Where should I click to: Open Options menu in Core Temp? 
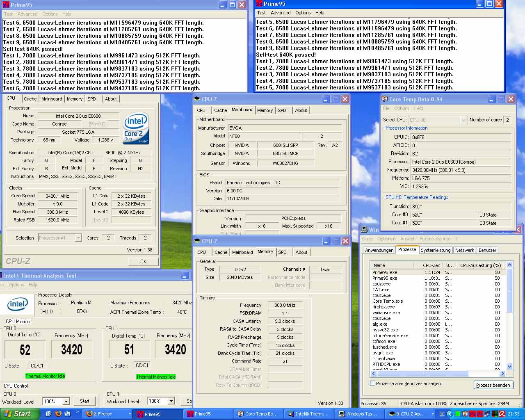coord(402,108)
